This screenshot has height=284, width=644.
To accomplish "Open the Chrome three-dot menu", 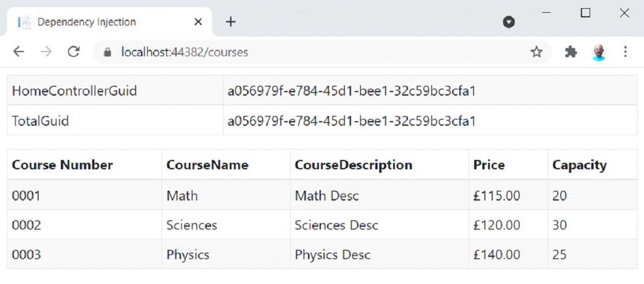I will coord(625,52).
